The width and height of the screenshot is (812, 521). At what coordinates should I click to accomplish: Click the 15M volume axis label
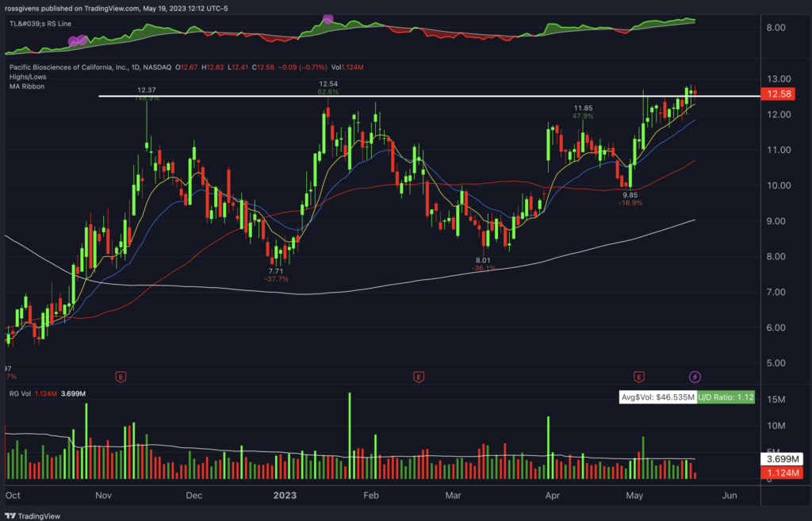click(x=777, y=400)
